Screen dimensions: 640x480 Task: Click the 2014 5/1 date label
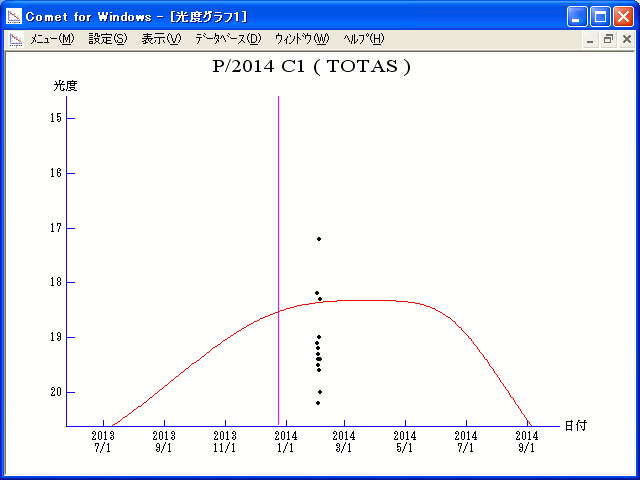click(405, 442)
